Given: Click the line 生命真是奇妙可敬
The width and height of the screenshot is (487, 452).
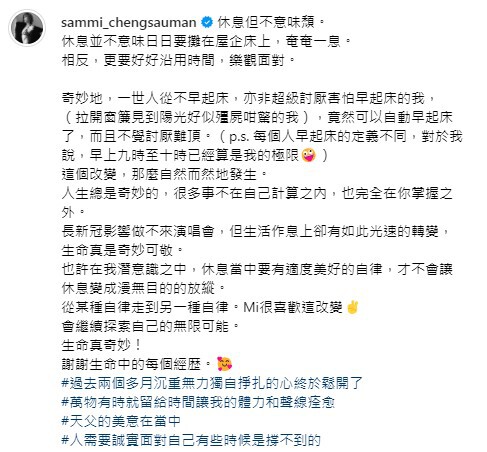Looking at the screenshot, I should 122,250.
